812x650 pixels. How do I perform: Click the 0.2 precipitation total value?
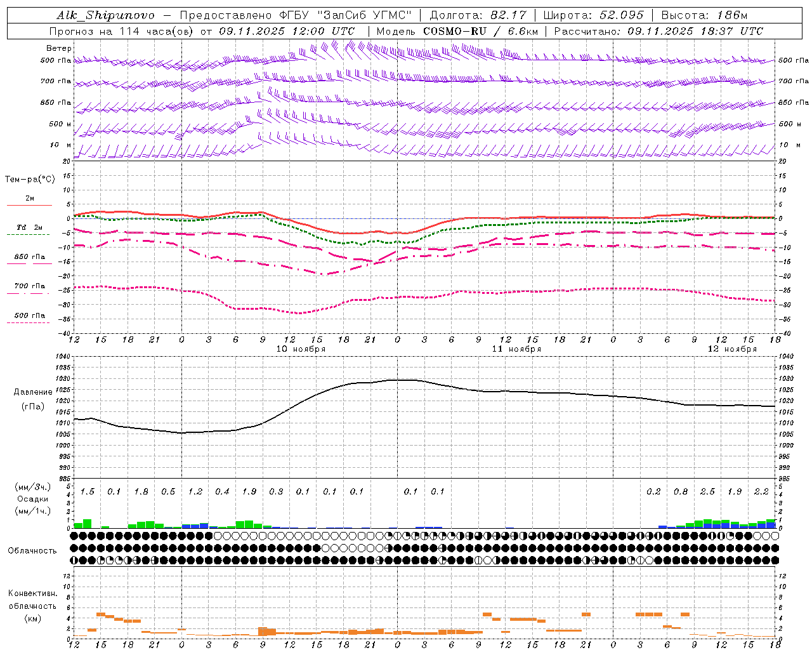click(x=653, y=491)
